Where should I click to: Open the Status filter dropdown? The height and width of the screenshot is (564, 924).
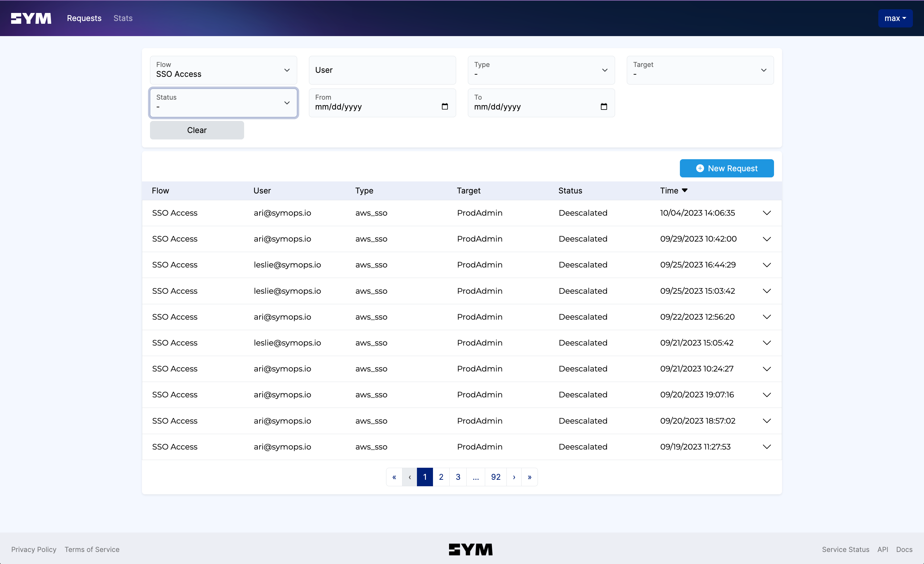pos(223,103)
